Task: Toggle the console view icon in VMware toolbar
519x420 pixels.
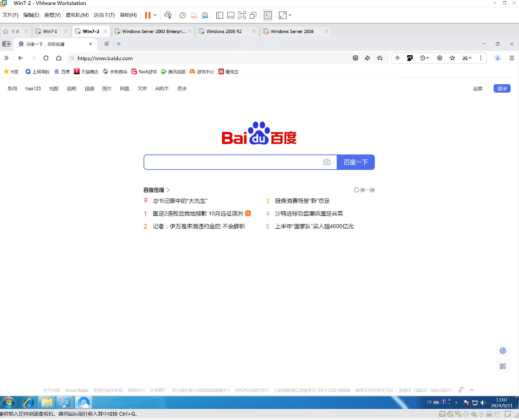Action: click(x=268, y=15)
